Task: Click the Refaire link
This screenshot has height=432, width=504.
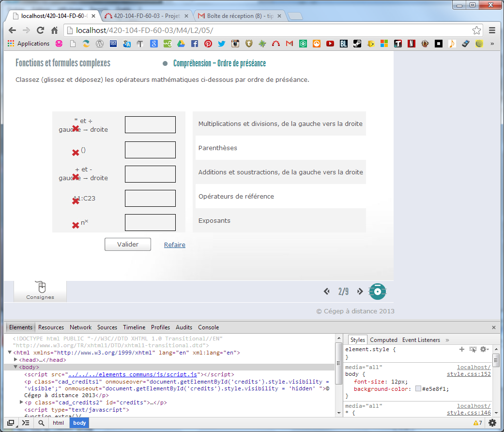Action: [174, 245]
